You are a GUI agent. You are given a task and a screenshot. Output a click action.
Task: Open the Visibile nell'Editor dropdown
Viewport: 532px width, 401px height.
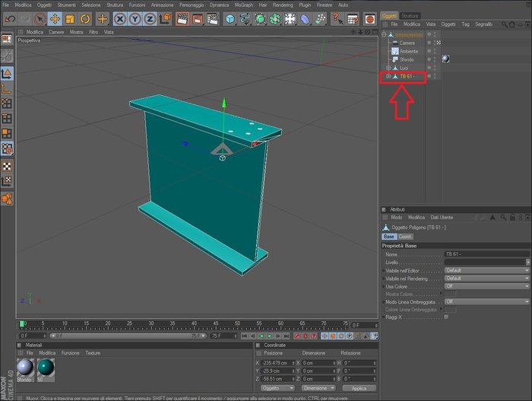487,271
